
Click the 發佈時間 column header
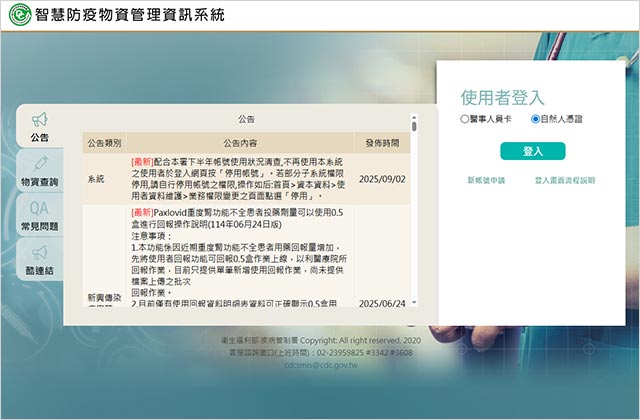click(381, 143)
